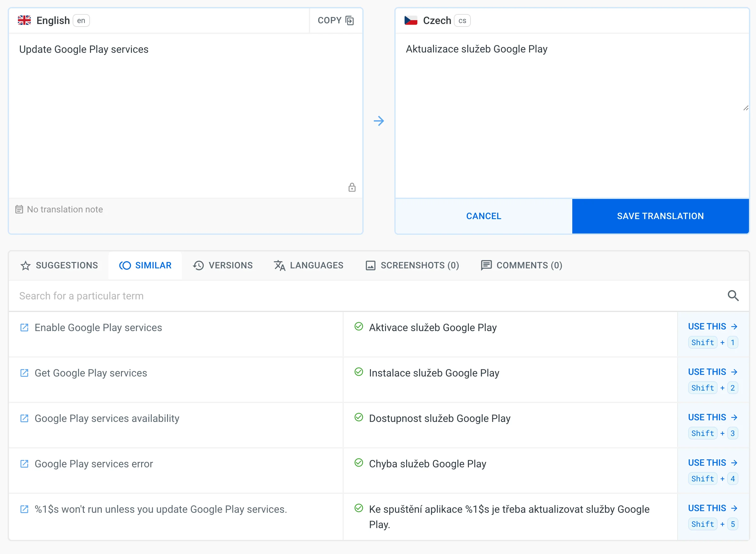Viewport: 756px width, 554px height.
Task: Click the Cancel button
Action: pyautogui.click(x=484, y=216)
